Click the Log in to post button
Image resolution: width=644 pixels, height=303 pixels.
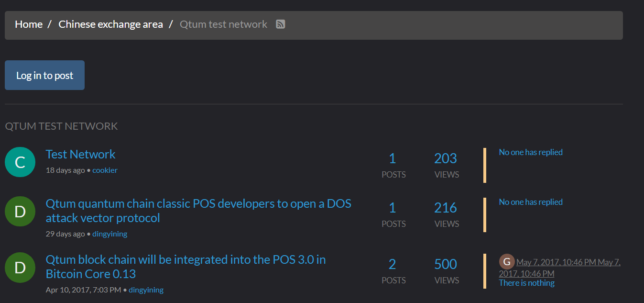[x=44, y=75]
